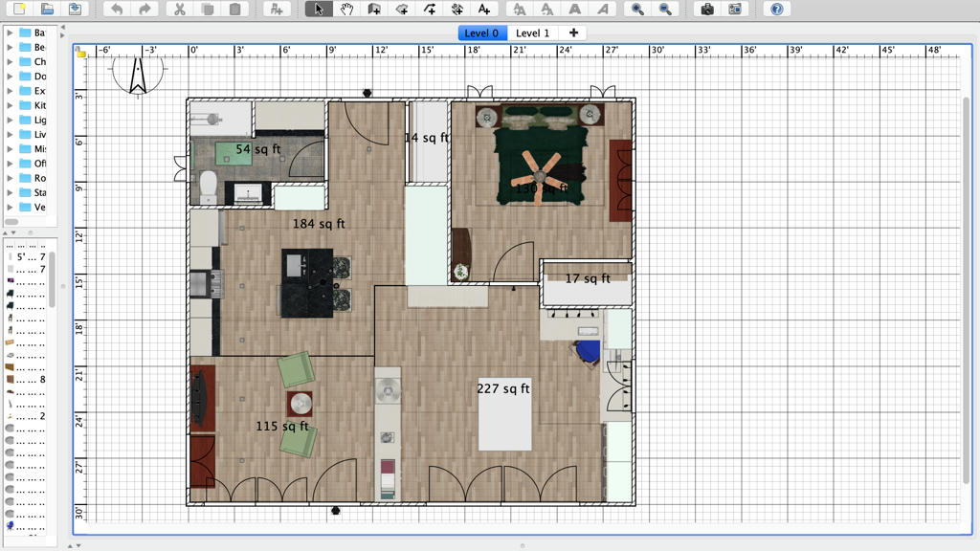
Task: Expand the Ex... catalog folder
Action: (10, 91)
